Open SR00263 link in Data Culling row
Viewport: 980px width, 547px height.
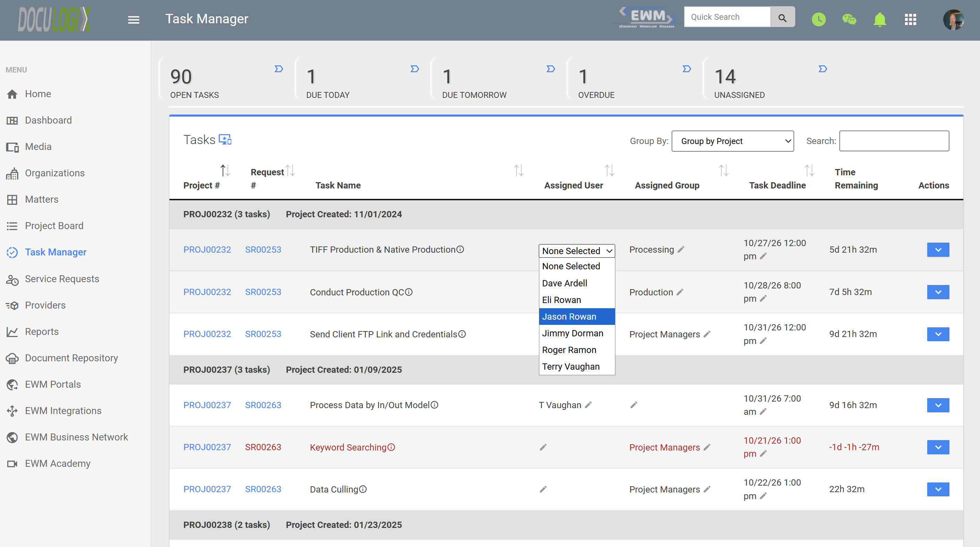click(x=263, y=489)
